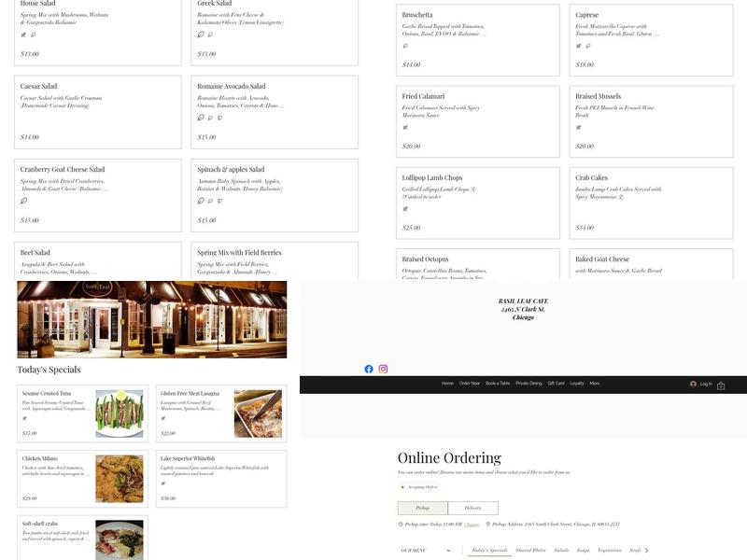Click the profile avatar next to Log In

(693, 383)
